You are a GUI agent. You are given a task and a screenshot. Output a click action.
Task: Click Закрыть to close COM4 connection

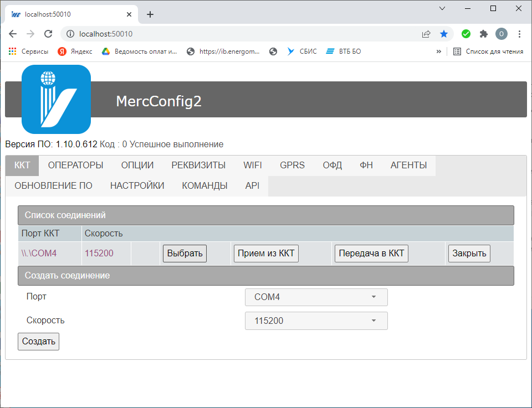(x=469, y=254)
